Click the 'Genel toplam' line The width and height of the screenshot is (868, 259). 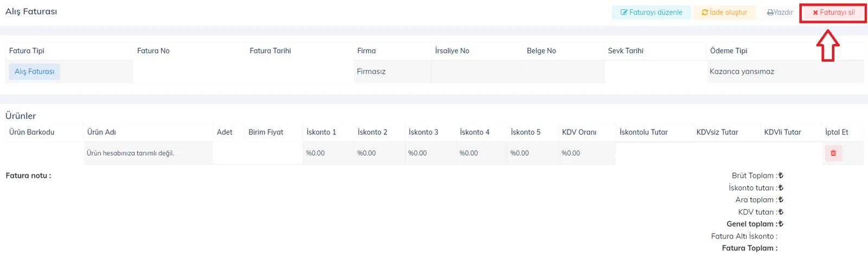755,224
